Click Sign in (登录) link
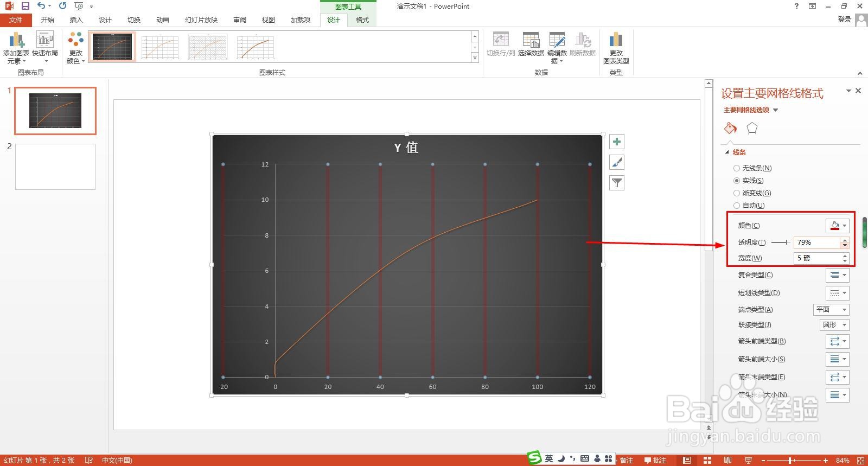Screen dimensions: 868x466 [x=845, y=20]
